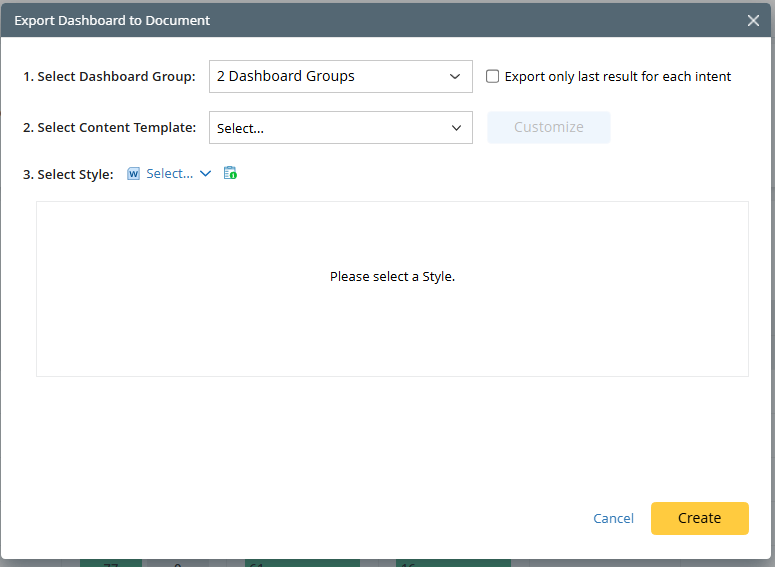The width and height of the screenshot is (775, 567).
Task: Click the '1. Select Dashboard Group' label
Action: click(109, 76)
